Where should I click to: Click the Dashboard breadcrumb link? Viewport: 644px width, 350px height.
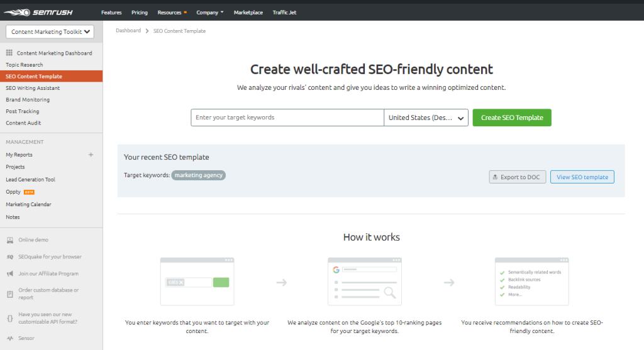(x=128, y=31)
